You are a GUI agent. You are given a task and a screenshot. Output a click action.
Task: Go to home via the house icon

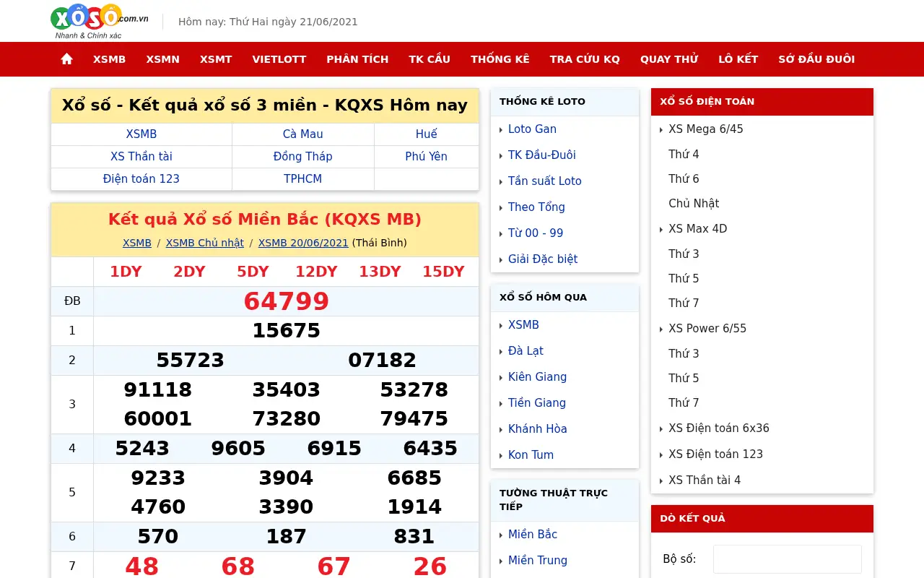click(x=66, y=59)
